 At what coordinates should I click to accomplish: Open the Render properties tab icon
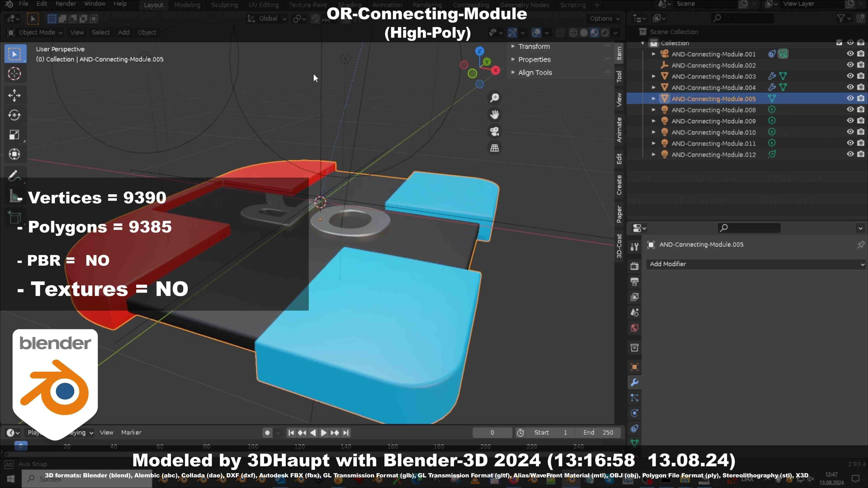click(634, 266)
